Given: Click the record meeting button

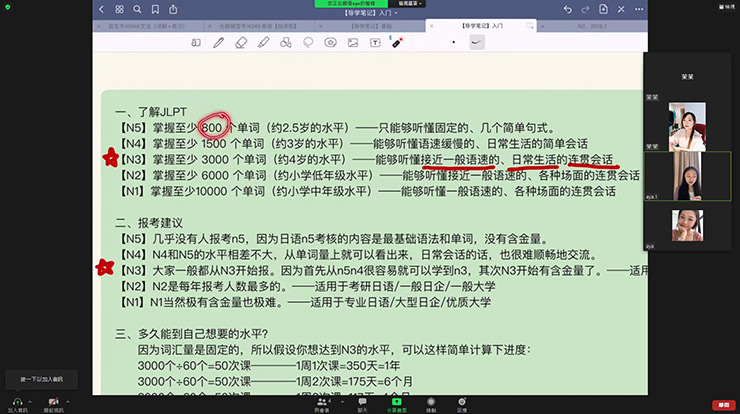Looking at the screenshot, I should (431, 405).
